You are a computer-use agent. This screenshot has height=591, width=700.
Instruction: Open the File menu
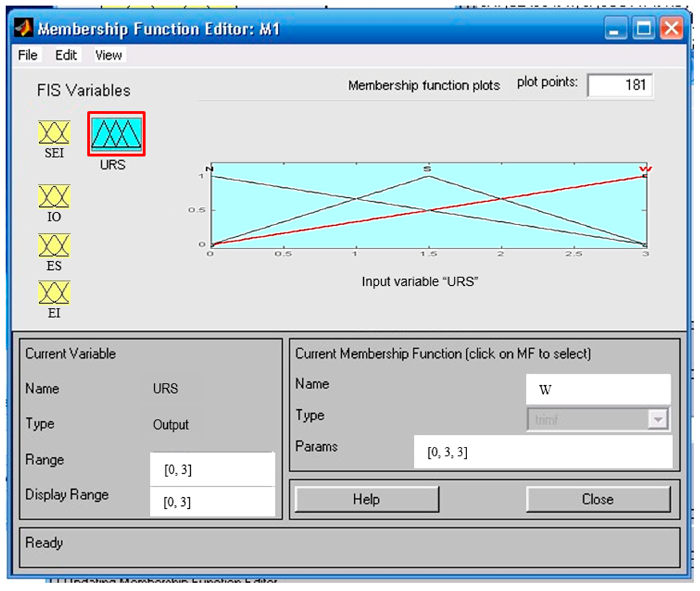pyautogui.click(x=28, y=55)
